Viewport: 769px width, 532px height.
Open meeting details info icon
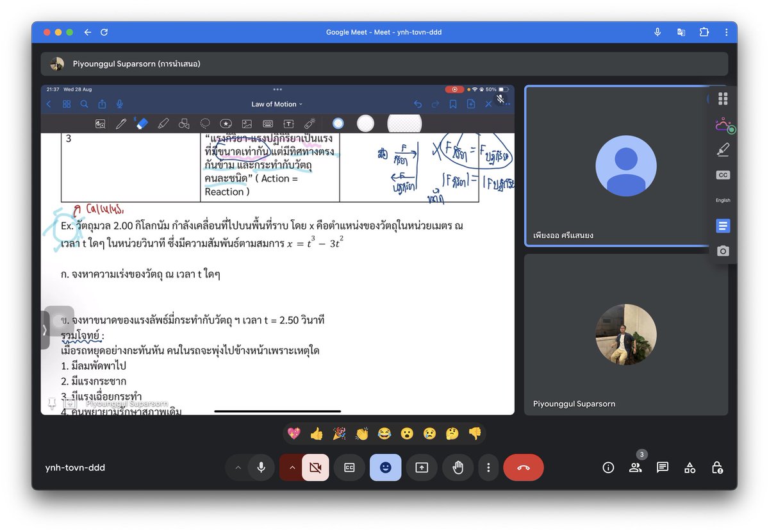(x=608, y=468)
